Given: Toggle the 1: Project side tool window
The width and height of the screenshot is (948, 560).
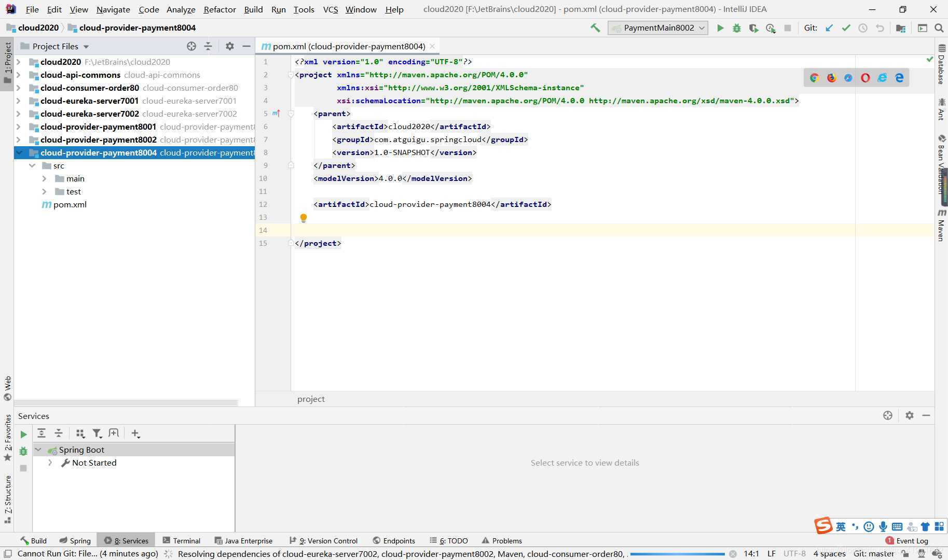Looking at the screenshot, I should tap(7, 63).
